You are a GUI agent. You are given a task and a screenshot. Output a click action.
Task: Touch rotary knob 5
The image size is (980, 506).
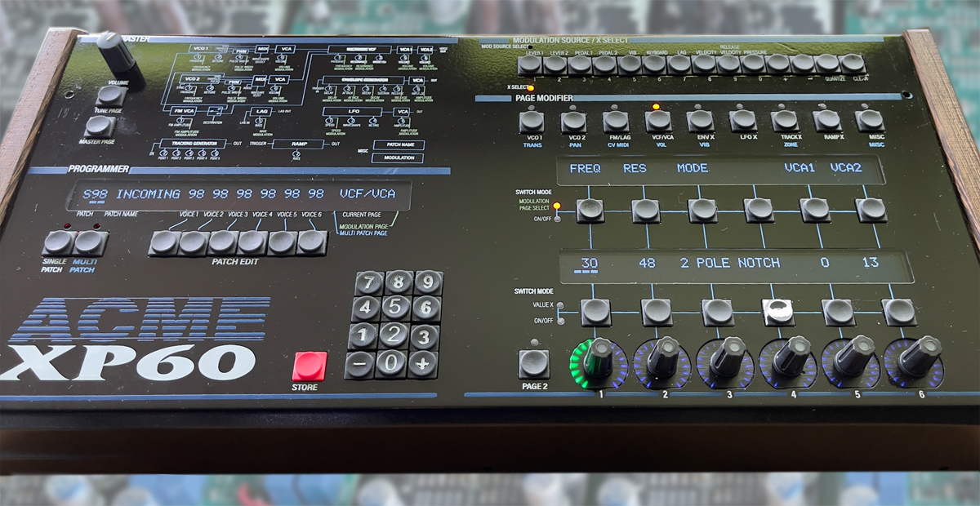[854, 356]
